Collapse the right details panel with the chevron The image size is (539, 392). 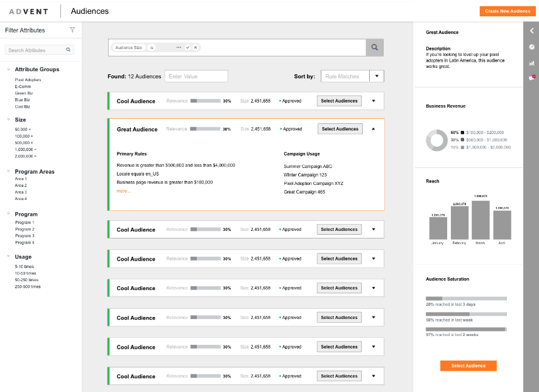531,30
